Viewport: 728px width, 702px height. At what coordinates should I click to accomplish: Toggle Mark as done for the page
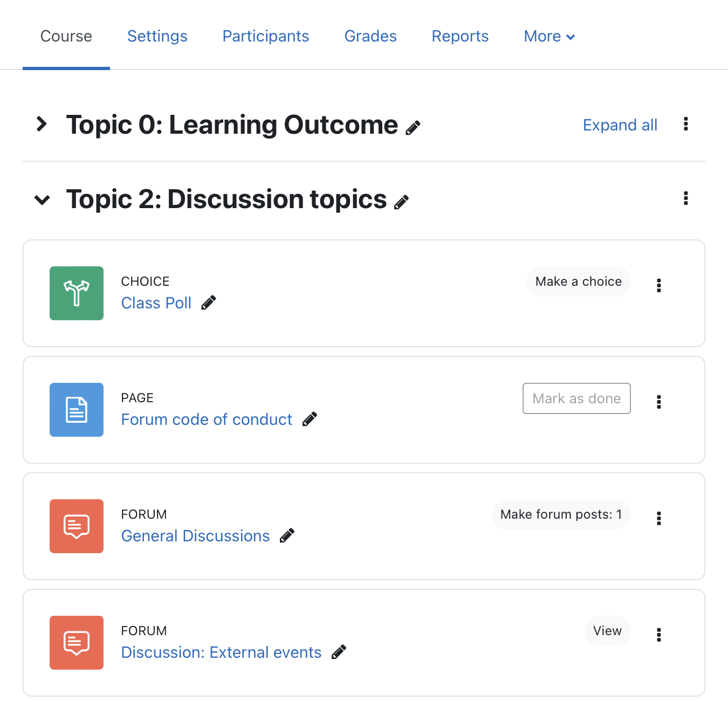[576, 398]
